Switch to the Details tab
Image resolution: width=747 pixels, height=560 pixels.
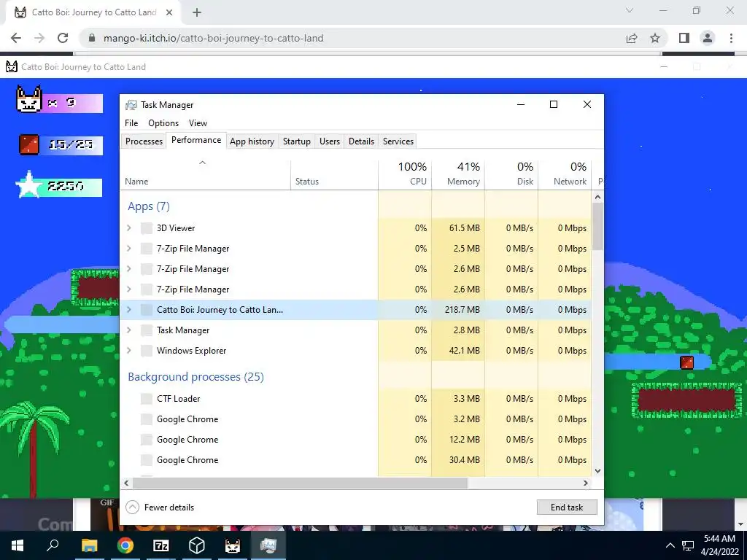coord(361,141)
